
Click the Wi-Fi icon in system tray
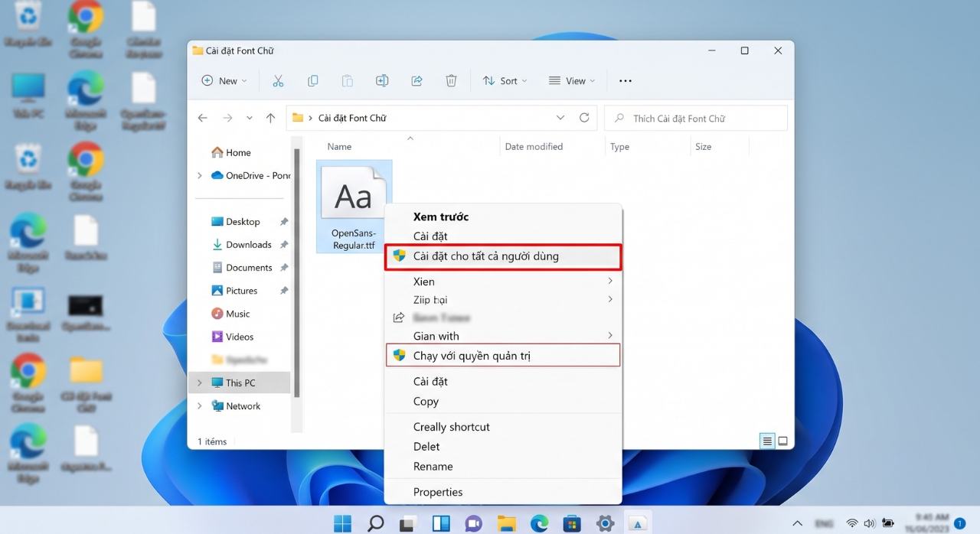coord(852,524)
